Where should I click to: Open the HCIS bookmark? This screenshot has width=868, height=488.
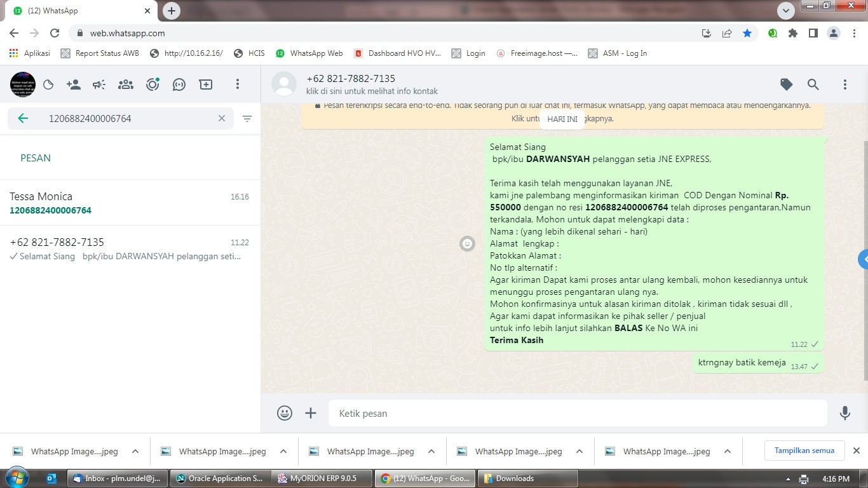point(249,53)
